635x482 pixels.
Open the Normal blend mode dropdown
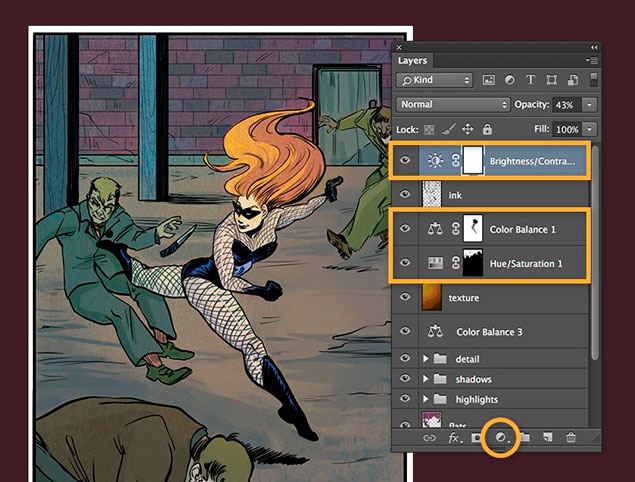click(453, 105)
